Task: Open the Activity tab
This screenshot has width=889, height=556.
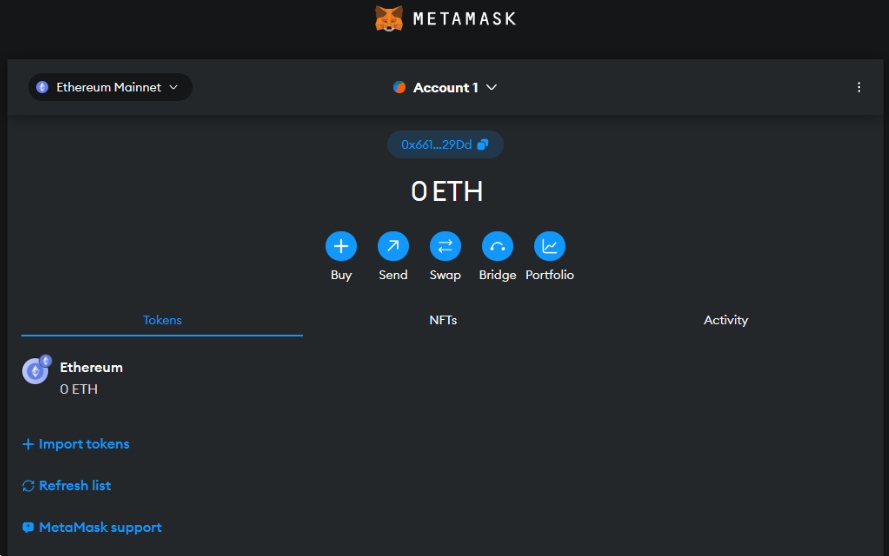Action: coord(725,320)
